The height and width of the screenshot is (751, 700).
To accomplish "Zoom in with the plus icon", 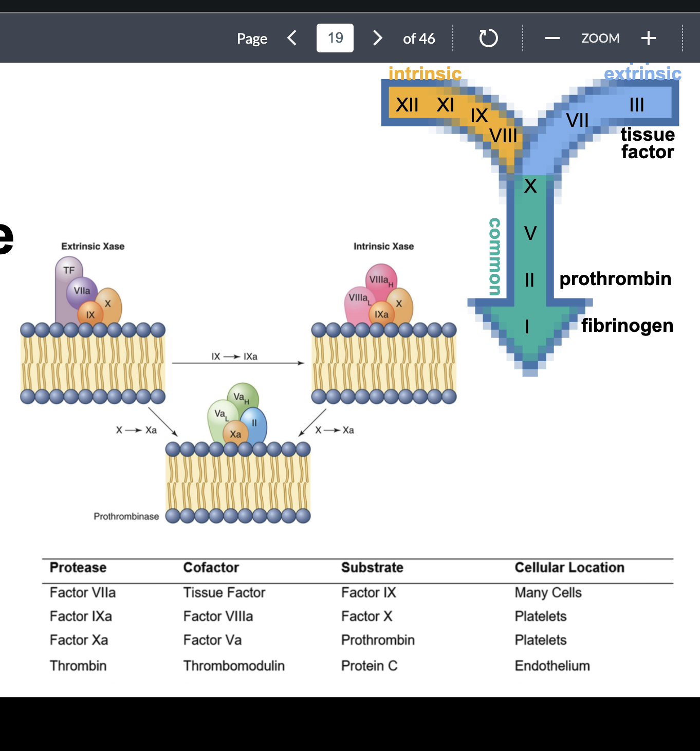I will click(x=649, y=38).
